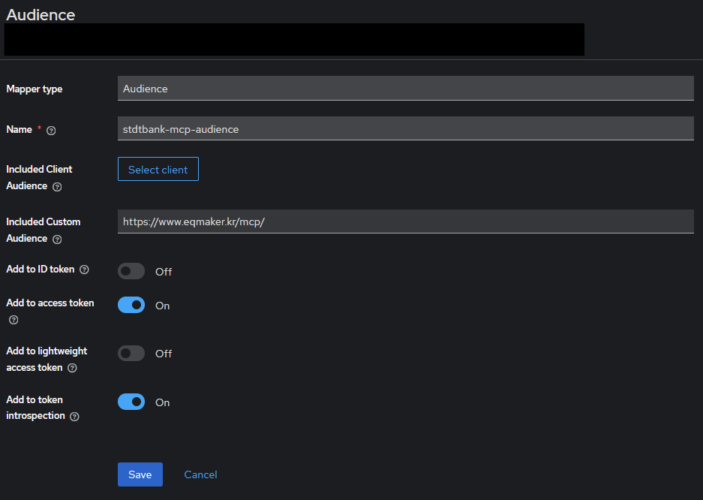The width and height of the screenshot is (703, 500).
Task: Click On text beside token introspection switch
Action: point(162,403)
